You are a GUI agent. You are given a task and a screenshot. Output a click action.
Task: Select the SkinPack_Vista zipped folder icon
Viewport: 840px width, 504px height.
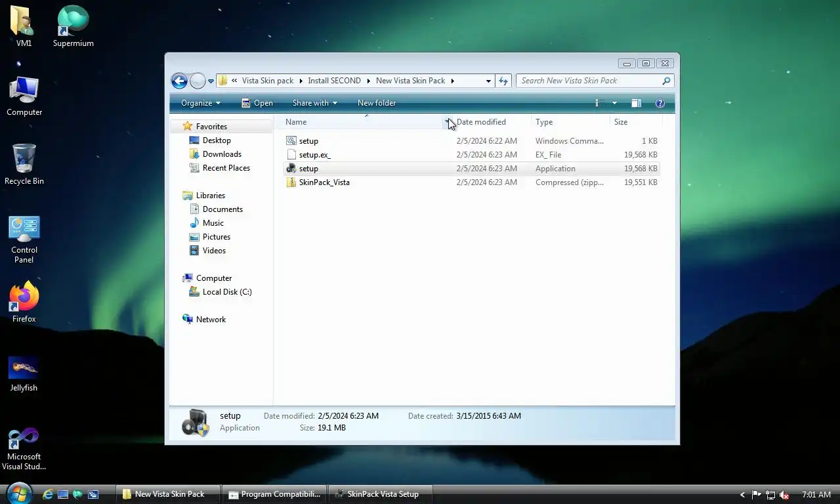(291, 182)
